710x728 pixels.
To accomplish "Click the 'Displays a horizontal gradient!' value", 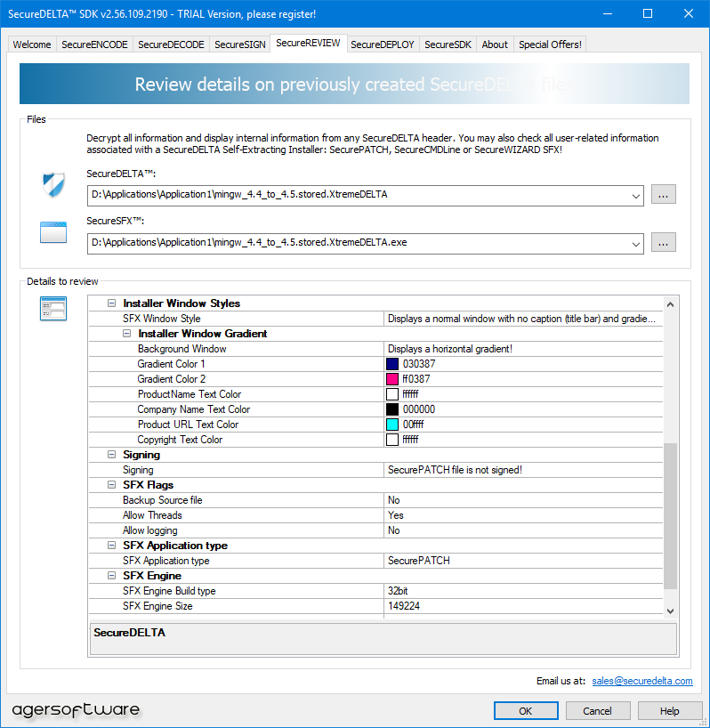I will tap(450, 349).
